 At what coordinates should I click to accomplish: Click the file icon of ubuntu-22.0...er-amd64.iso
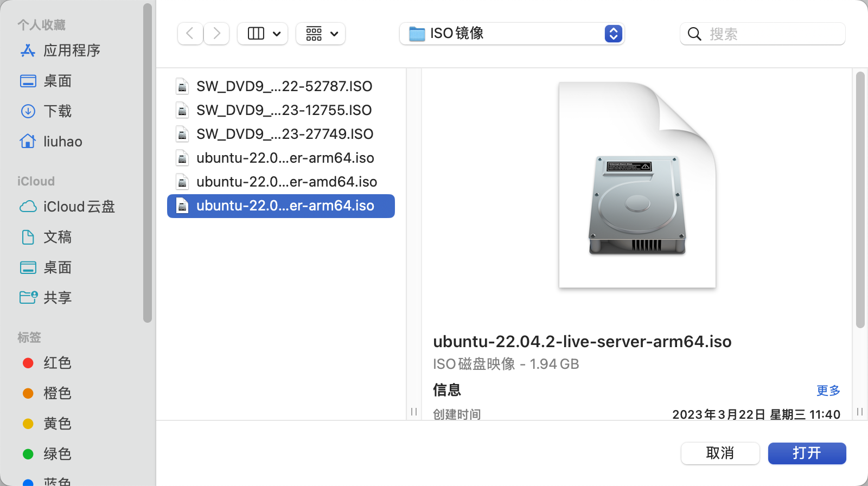point(183,182)
